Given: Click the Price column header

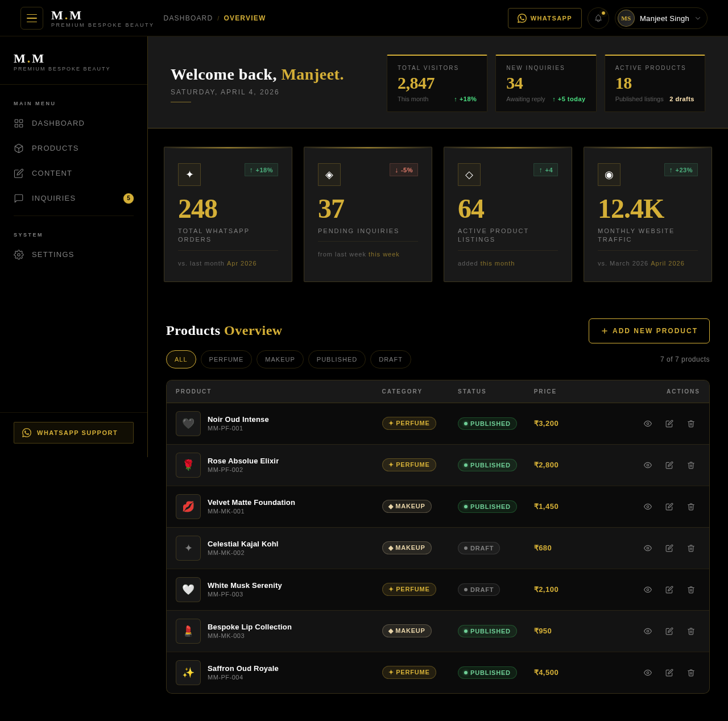Looking at the screenshot, I should pyautogui.click(x=545, y=392).
